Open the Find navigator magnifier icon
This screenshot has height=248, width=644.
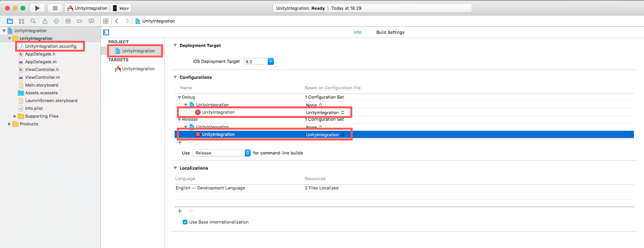(x=33, y=21)
